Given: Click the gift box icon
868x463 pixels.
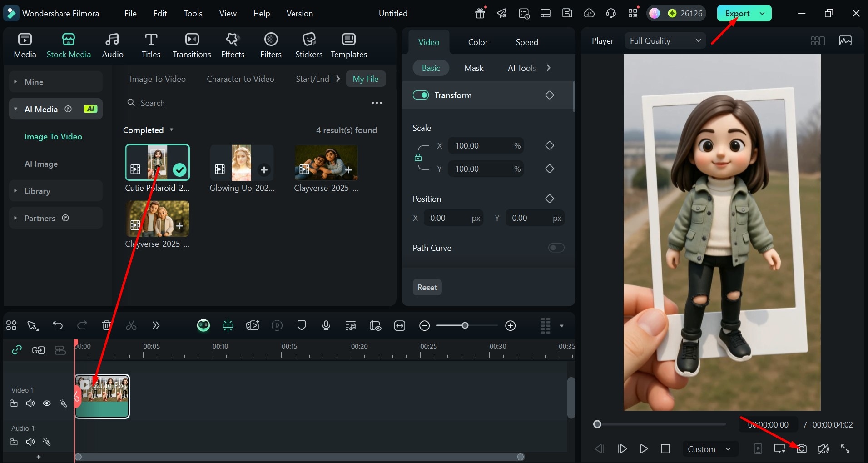Looking at the screenshot, I should pos(480,13).
